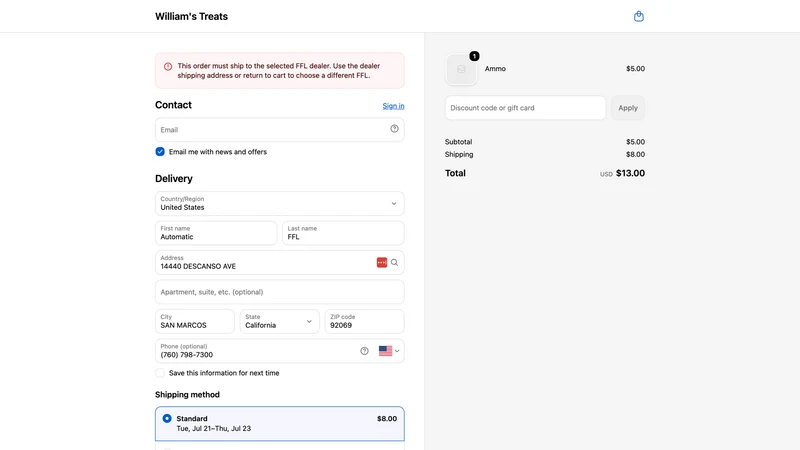Click the Shipping cost $8.00 in summary
This screenshot has width=800, height=450.
coord(635,155)
